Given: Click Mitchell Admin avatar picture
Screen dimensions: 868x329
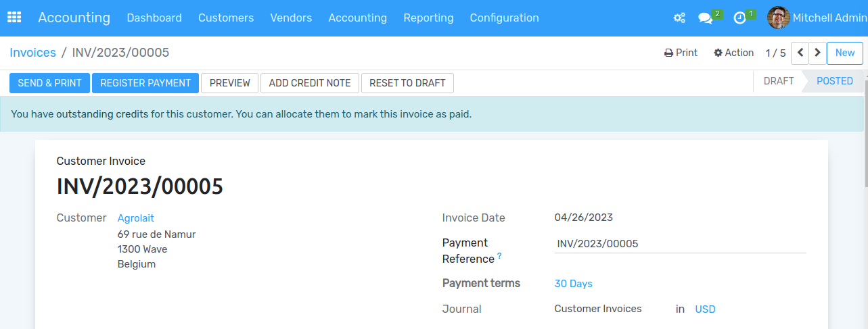Looking at the screenshot, I should pyautogui.click(x=778, y=18).
